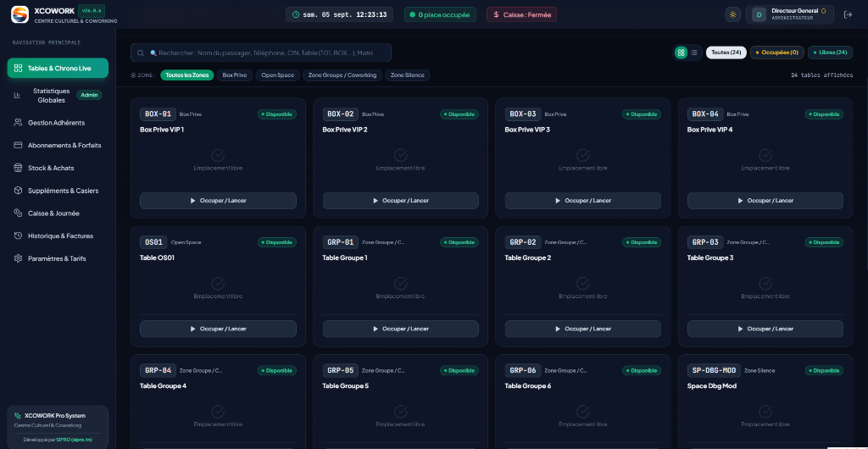Open the Directeur General profile avatar
Screen dimensions: 868x449
759,15
